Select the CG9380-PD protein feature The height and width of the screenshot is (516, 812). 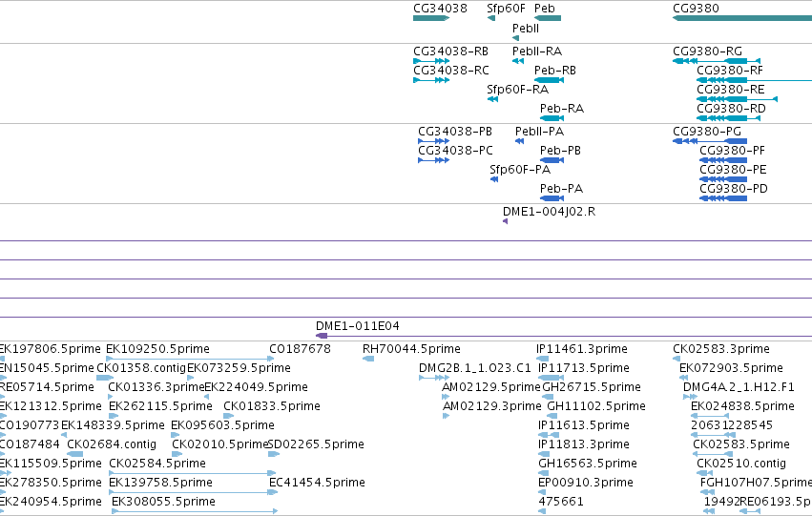(x=723, y=198)
